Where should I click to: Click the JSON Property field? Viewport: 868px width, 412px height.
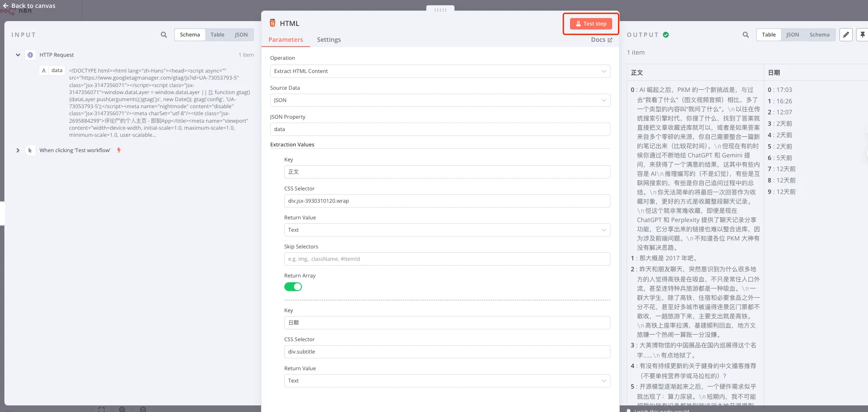point(440,129)
